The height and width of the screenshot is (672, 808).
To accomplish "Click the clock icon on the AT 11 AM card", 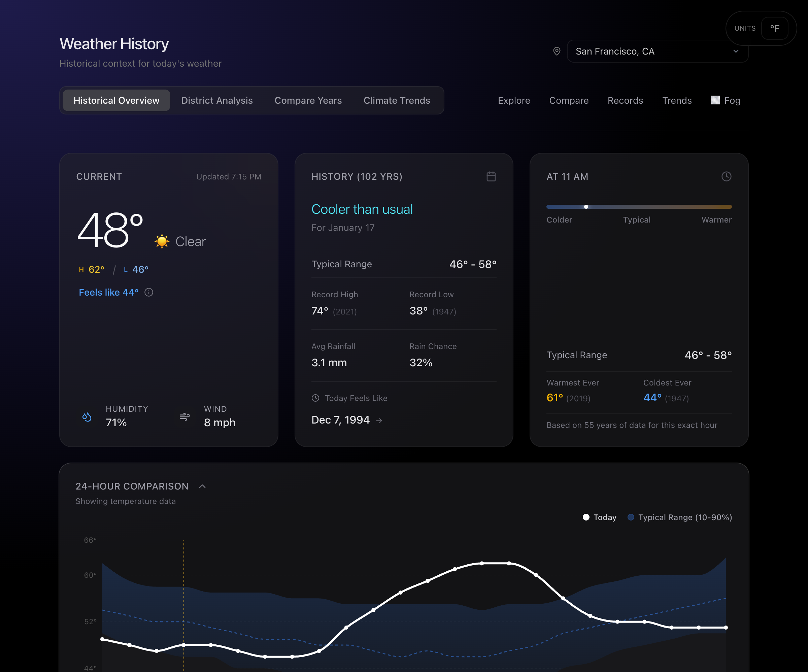I will pyautogui.click(x=727, y=177).
